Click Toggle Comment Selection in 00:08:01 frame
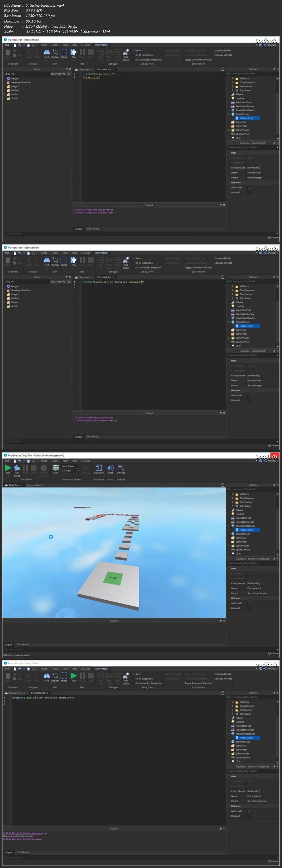The width and height of the screenshot is (282, 868). coord(198,683)
